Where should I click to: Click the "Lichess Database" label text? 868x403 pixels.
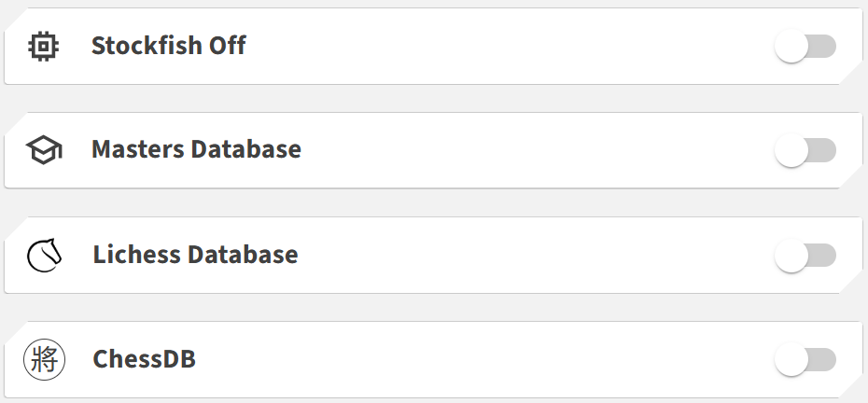[x=195, y=255]
